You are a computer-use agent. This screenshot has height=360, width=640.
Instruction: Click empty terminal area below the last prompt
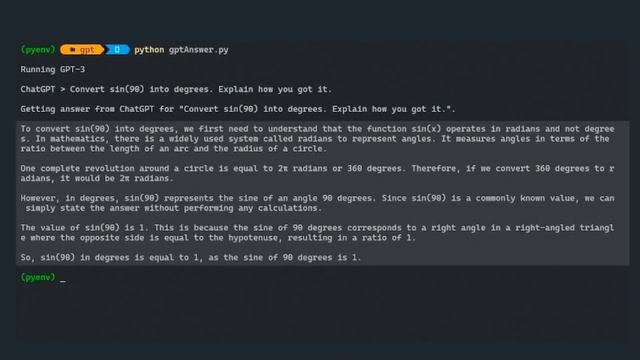click(318, 312)
